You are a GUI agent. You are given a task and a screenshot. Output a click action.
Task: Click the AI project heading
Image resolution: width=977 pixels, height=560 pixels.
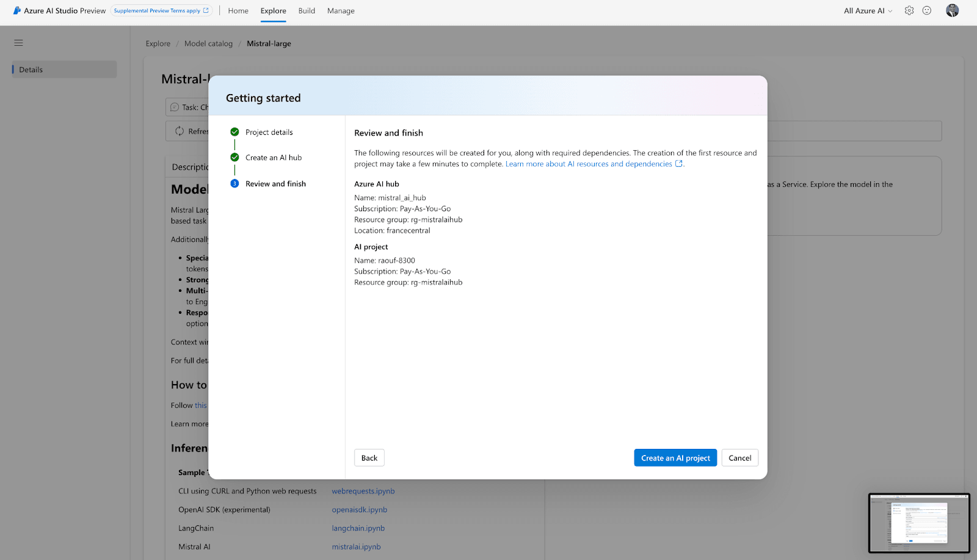click(x=371, y=247)
